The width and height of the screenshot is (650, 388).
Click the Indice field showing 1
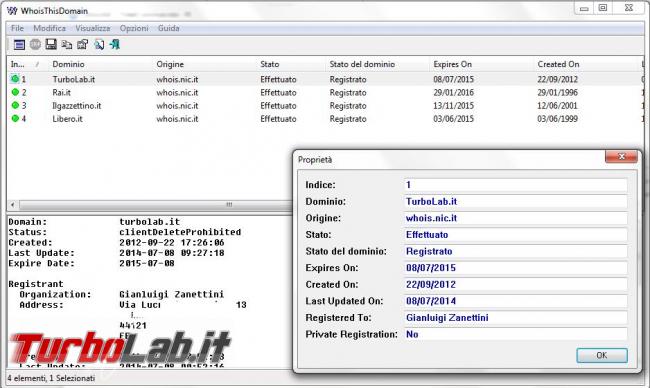pos(515,185)
